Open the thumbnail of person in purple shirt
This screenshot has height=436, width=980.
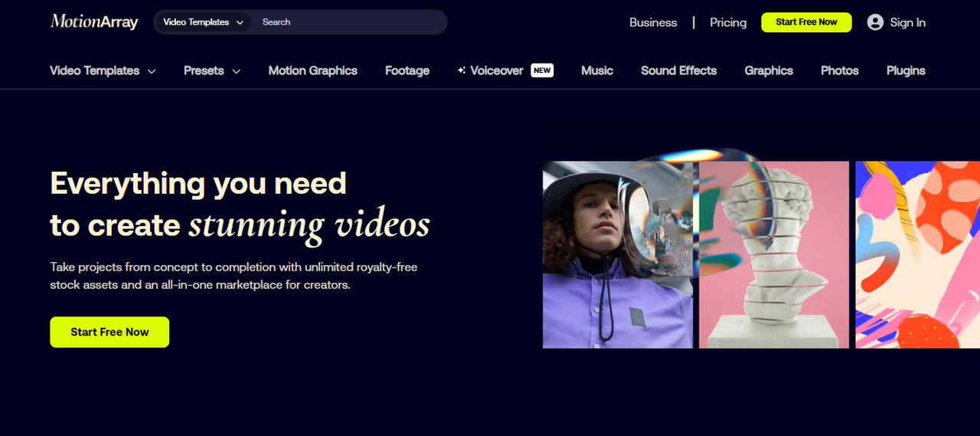click(x=618, y=254)
